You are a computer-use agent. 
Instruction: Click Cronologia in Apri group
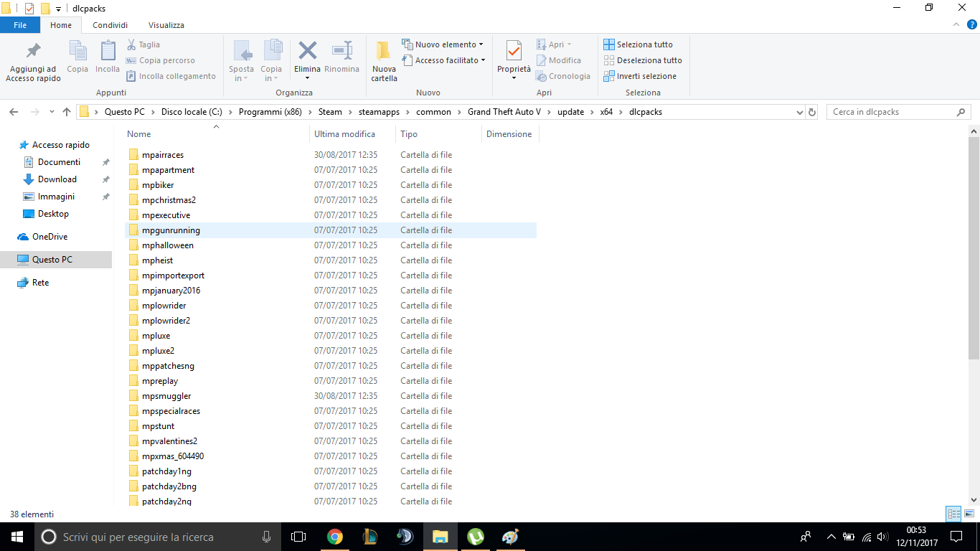[564, 76]
